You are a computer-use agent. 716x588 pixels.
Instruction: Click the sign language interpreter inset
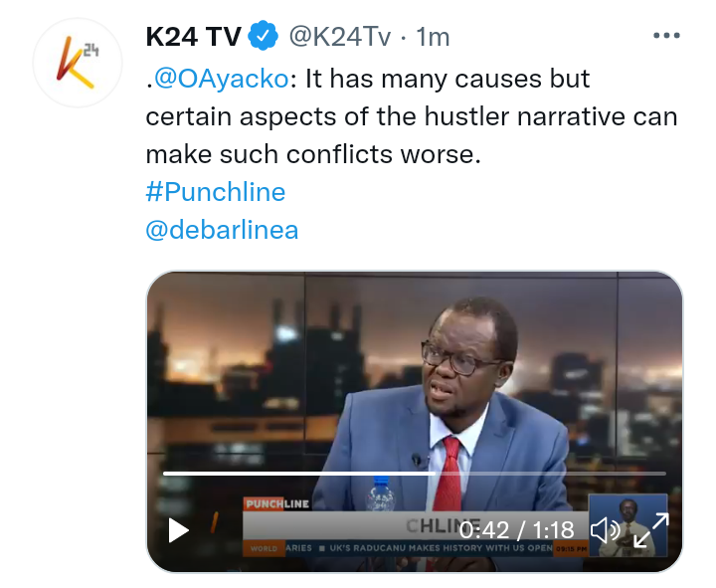tap(627, 525)
